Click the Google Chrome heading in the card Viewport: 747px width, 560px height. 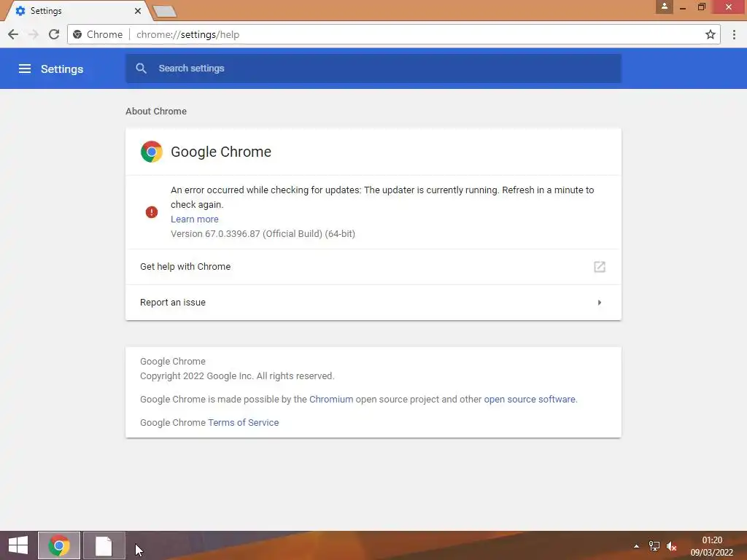point(221,152)
